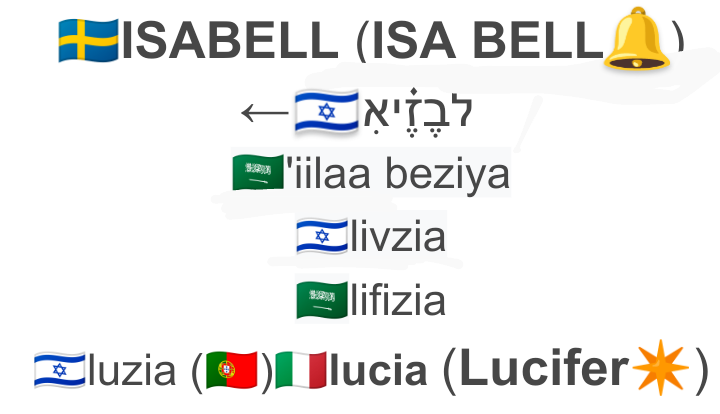This screenshot has height=414, width=720.
Task: Click the orange eight-pointed star emoji
Action: 661,367
